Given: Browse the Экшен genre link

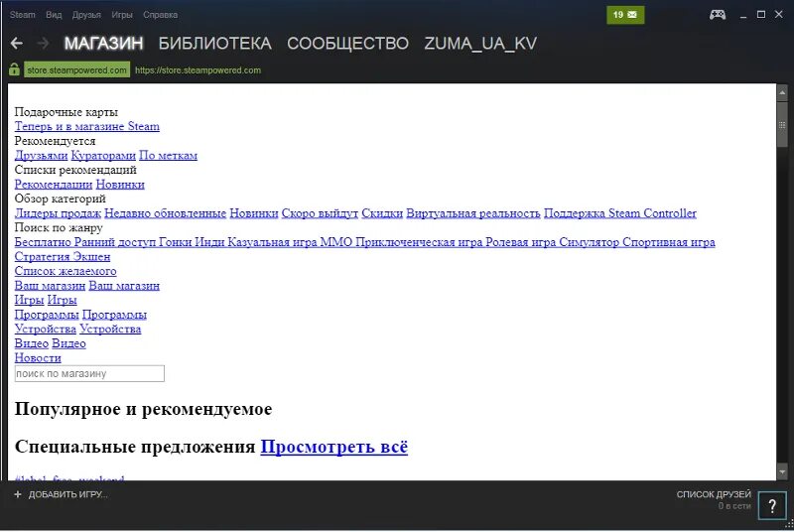Looking at the screenshot, I should coord(91,257).
